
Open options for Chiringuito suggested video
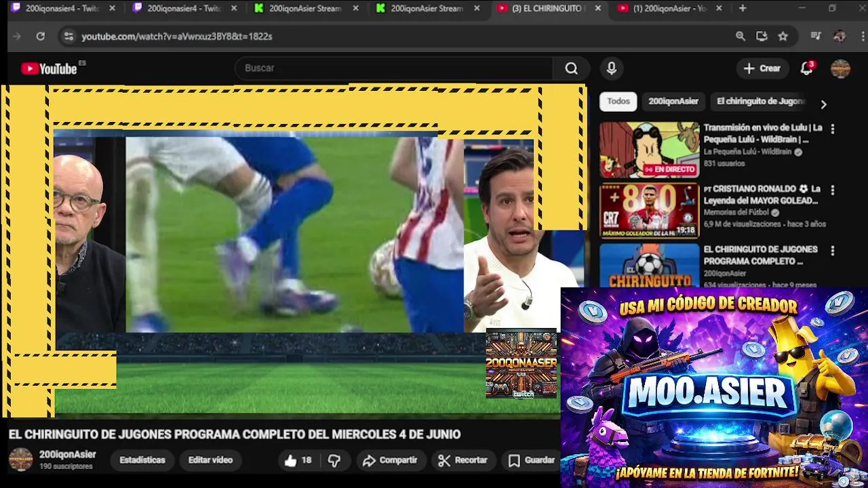pyautogui.click(x=832, y=251)
